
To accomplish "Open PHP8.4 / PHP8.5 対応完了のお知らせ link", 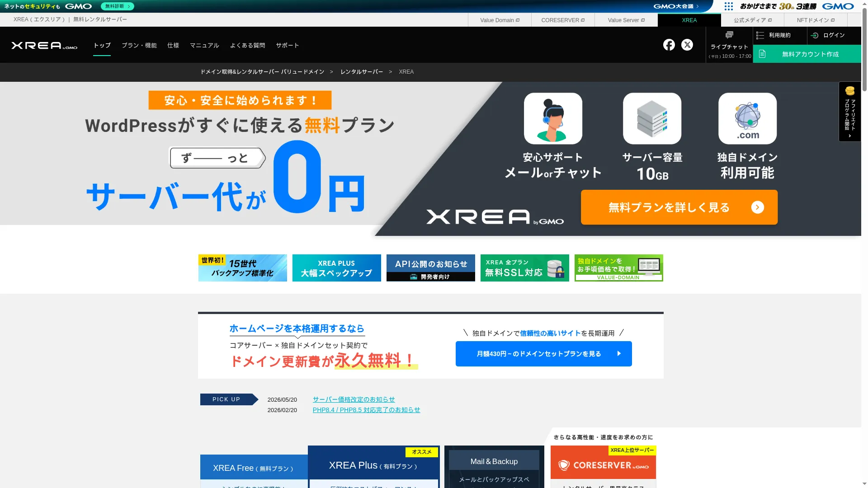I will 366,410.
